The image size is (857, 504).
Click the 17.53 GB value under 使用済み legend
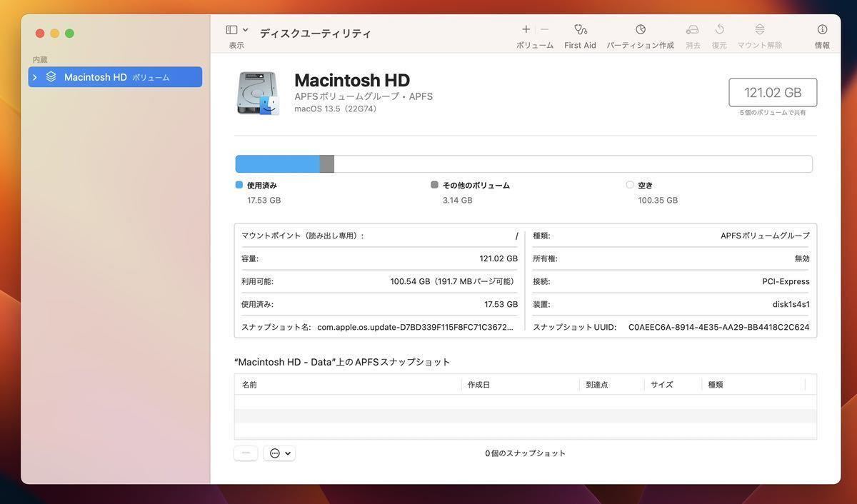click(264, 201)
